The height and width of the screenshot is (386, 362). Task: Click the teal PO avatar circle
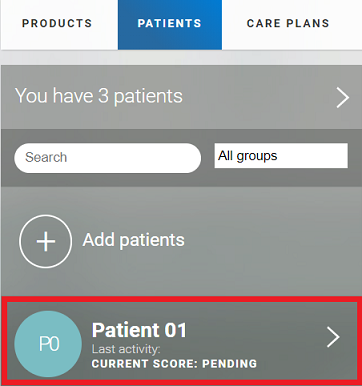[x=48, y=344]
